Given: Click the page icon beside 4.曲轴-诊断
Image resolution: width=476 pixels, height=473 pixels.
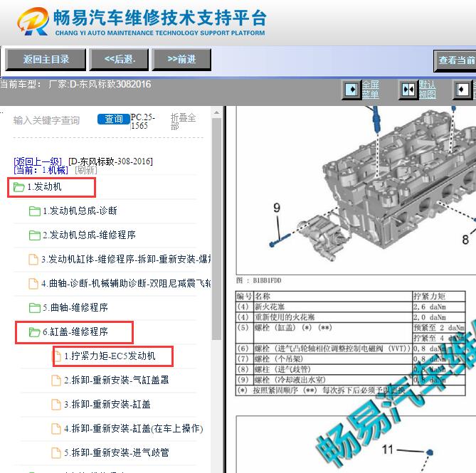Looking at the screenshot, I should [33, 284].
